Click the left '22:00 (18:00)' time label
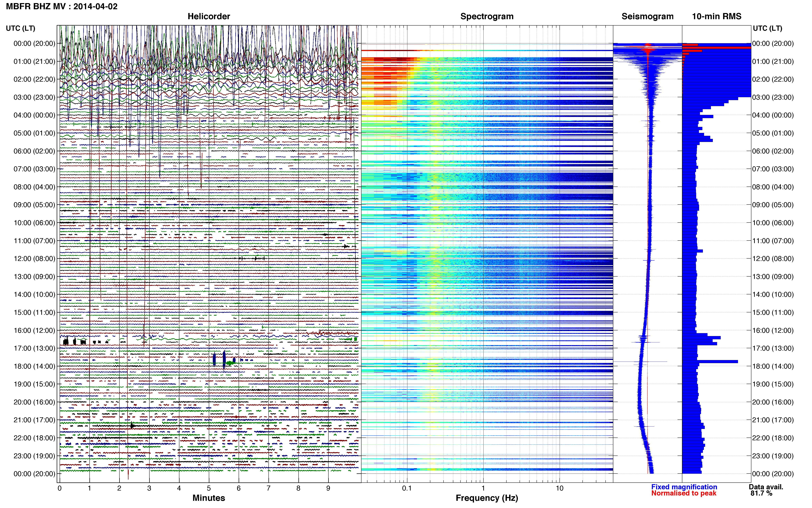Viewport: 812px width, 508px height. [x=34, y=438]
